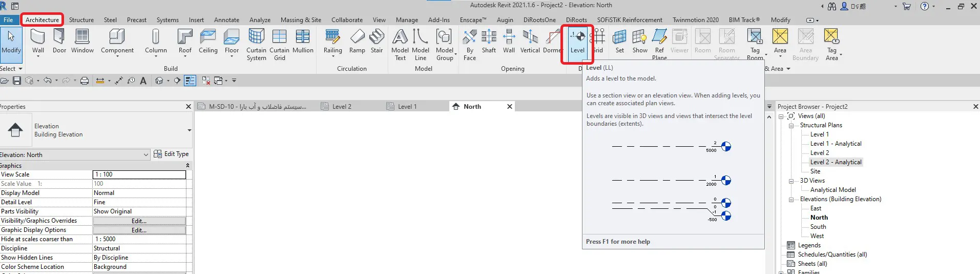Select the Stair tool

[x=377, y=42]
